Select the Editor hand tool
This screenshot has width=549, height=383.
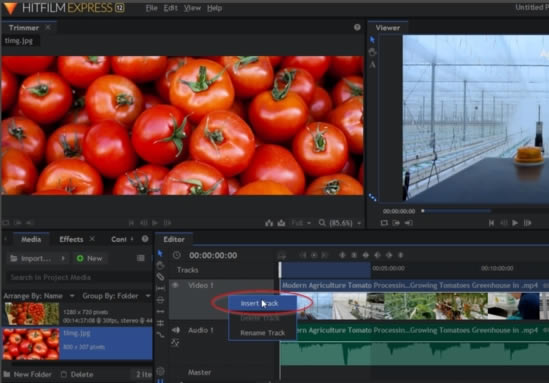pos(160,265)
